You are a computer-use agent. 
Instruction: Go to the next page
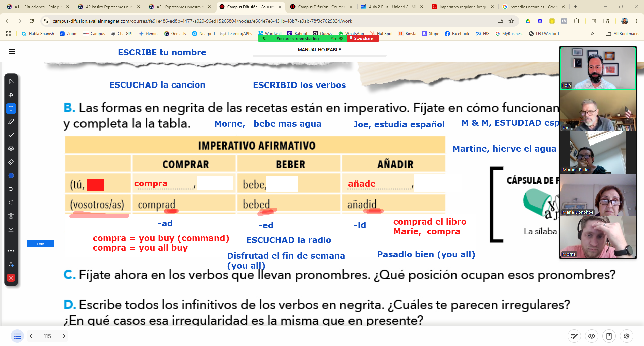click(64, 336)
